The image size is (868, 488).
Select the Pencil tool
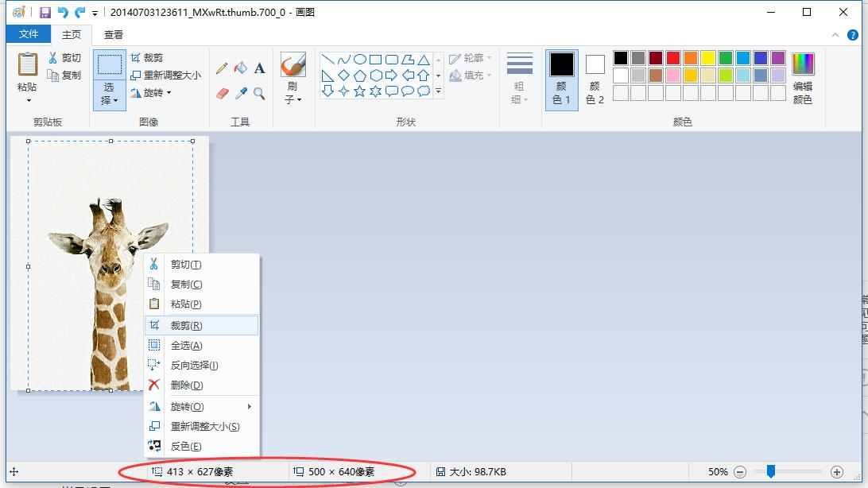click(222, 68)
